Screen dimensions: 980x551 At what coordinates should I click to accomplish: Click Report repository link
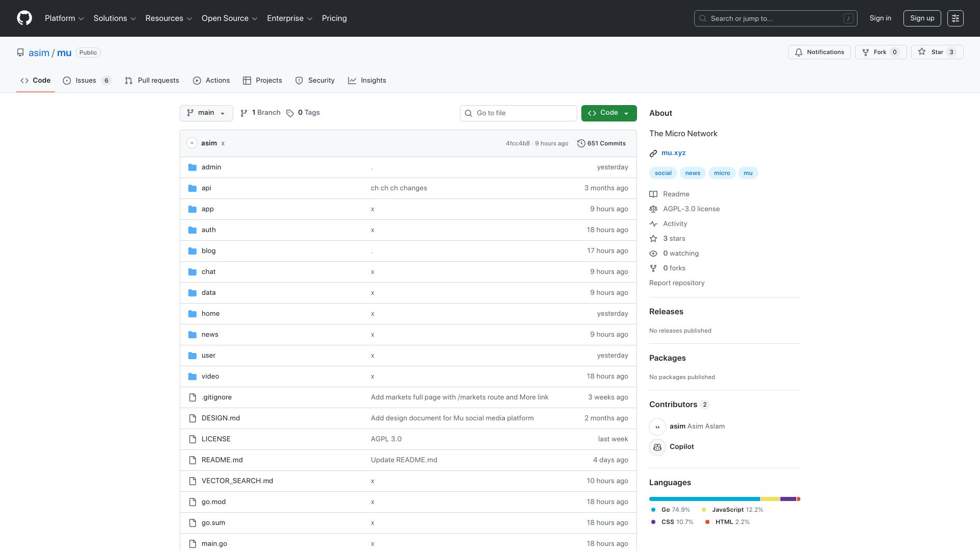[677, 283]
